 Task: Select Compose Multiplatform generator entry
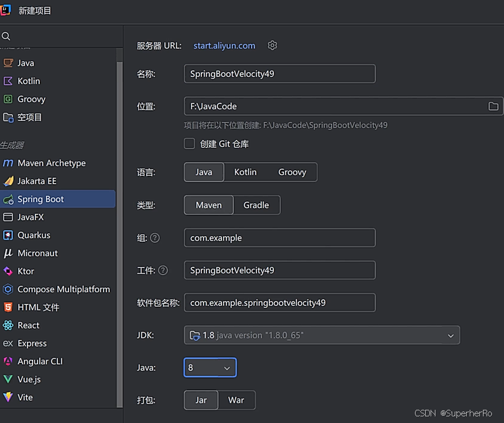[58, 289]
